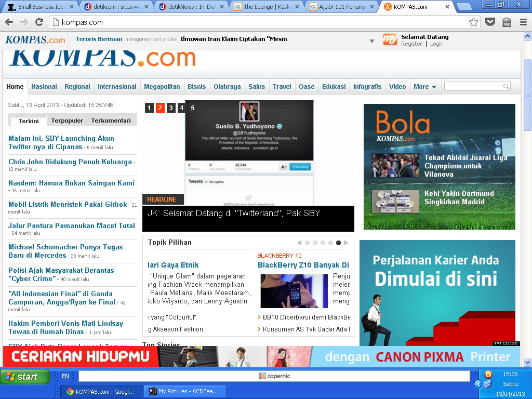Bookmark this page with the star icon

[x=473, y=22]
